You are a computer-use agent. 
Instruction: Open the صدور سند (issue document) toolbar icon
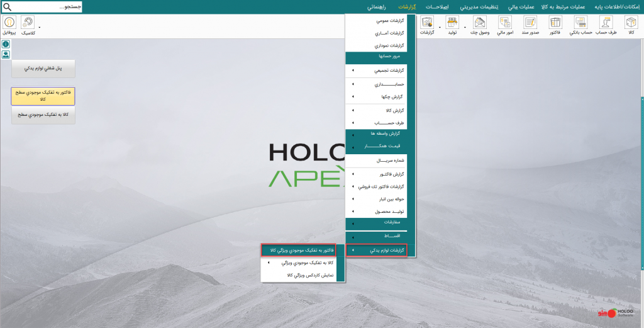pos(530,25)
